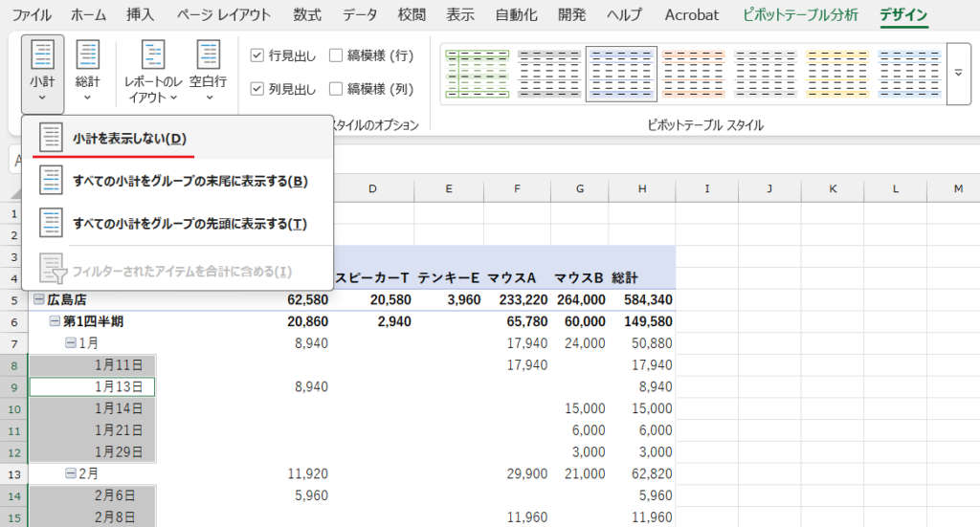
Task: Switch to the 自動化 tab
Action: pyautogui.click(x=516, y=15)
